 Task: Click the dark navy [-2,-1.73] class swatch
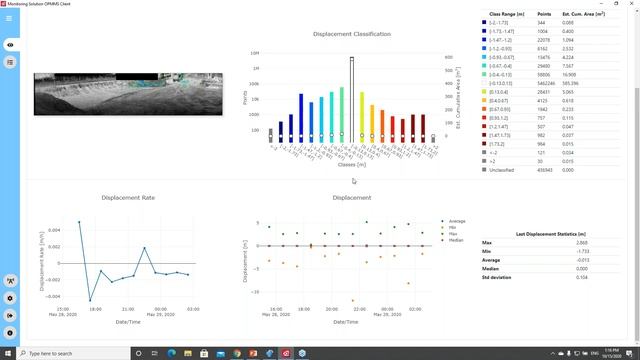click(484, 22)
